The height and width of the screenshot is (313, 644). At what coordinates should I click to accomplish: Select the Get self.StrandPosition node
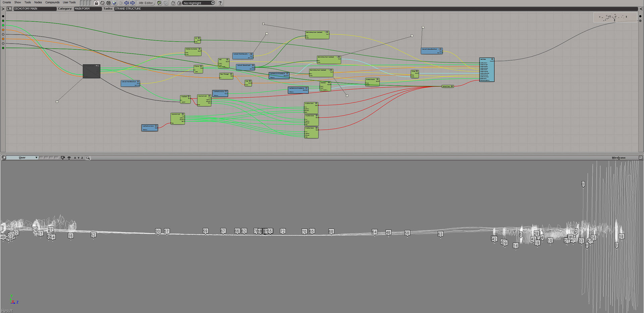pos(432,51)
